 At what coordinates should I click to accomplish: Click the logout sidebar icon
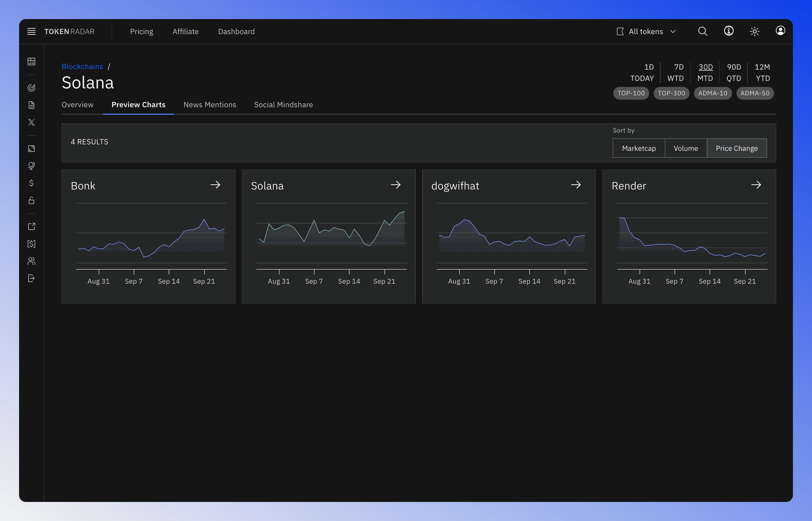coord(31,278)
